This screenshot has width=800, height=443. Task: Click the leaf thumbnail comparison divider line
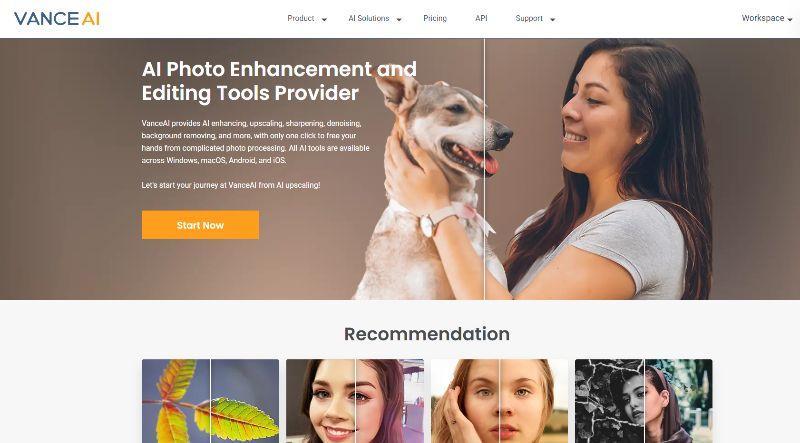(210, 401)
